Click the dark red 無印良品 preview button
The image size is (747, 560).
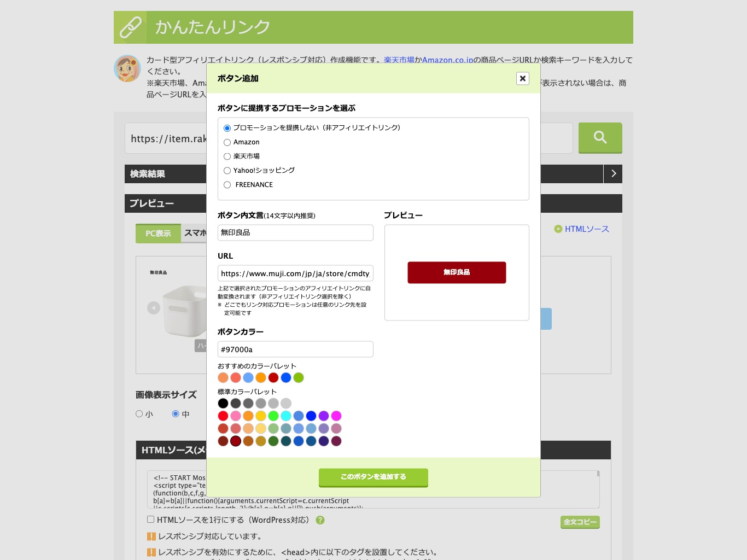pos(457,272)
